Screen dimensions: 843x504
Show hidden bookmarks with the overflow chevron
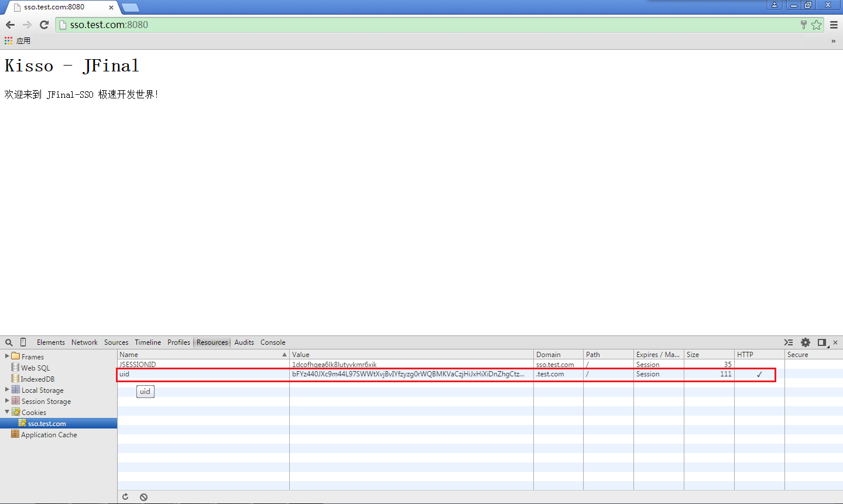(x=833, y=41)
